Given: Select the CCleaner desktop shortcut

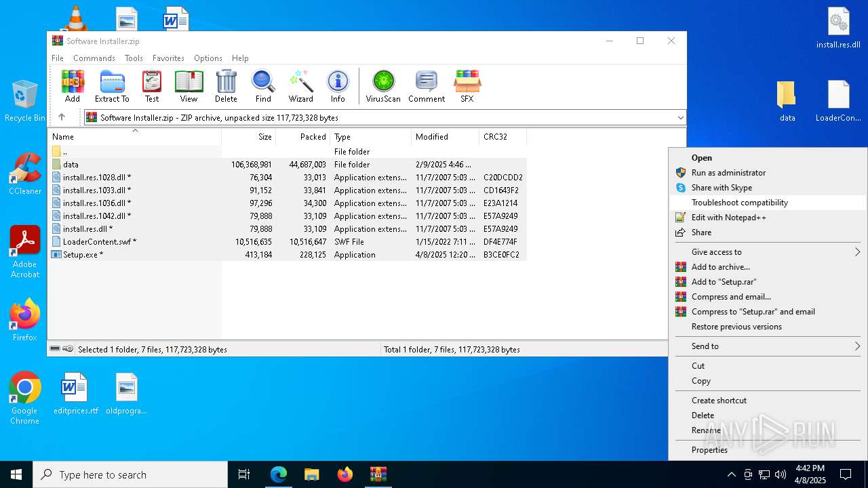Looking at the screenshot, I should (25, 174).
